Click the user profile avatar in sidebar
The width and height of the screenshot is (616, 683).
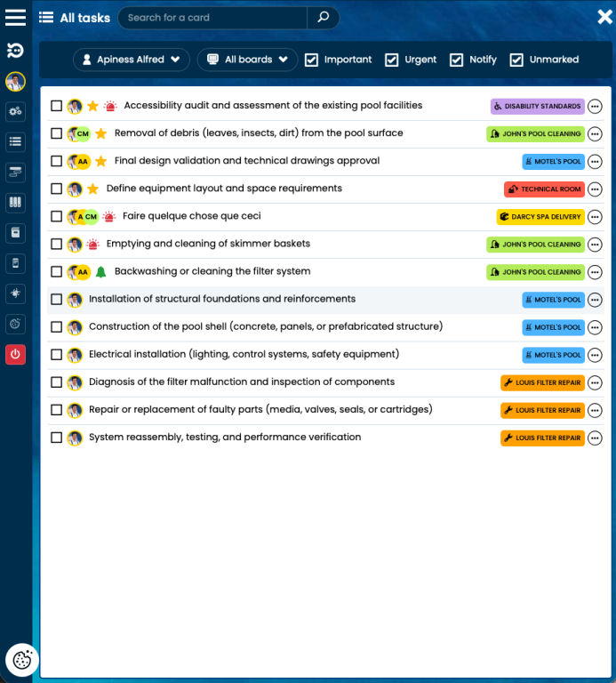pyautogui.click(x=15, y=82)
